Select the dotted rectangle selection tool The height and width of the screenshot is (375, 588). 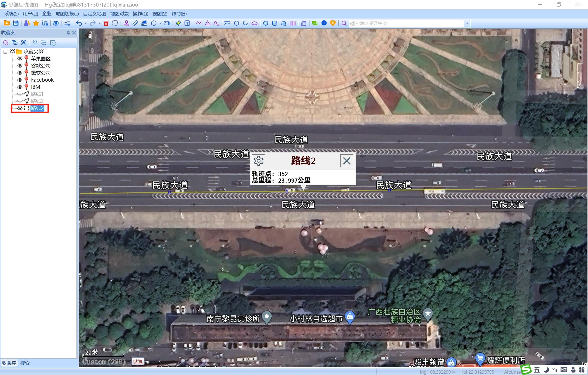(115, 23)
